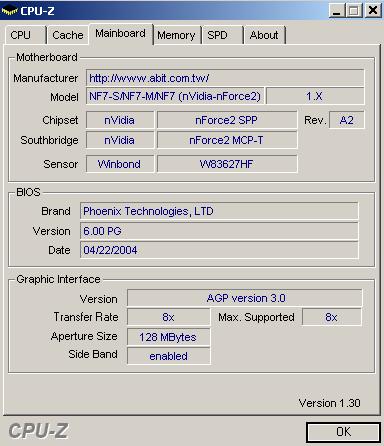Click the Version 1.30 label
384x446 pixels.
click(329, 403)
